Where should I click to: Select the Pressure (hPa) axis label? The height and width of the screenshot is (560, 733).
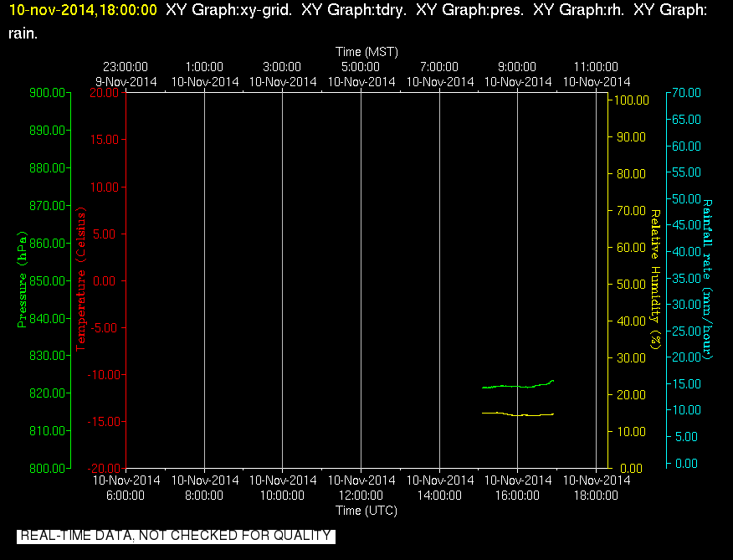click(22, 280)
